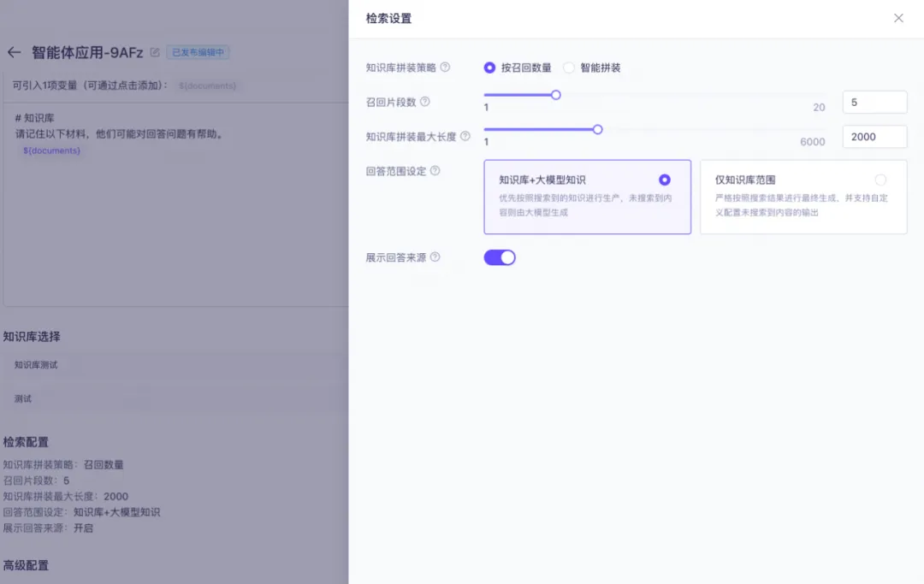
Task: Click the 知识库选择 section heading
Action: pos(32,337)
